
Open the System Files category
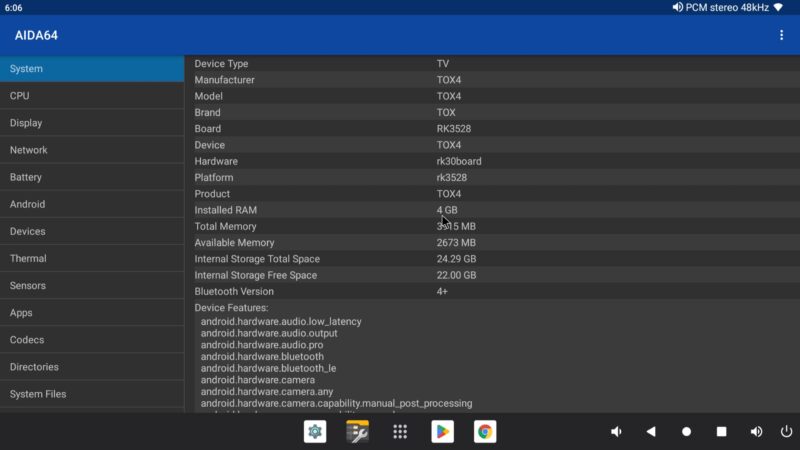pyautogui.click(x=92, y=393)
